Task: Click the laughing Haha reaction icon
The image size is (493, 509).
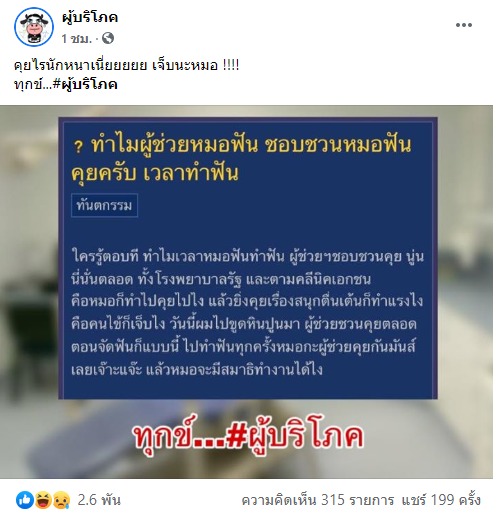Action: tap(43, 500)
